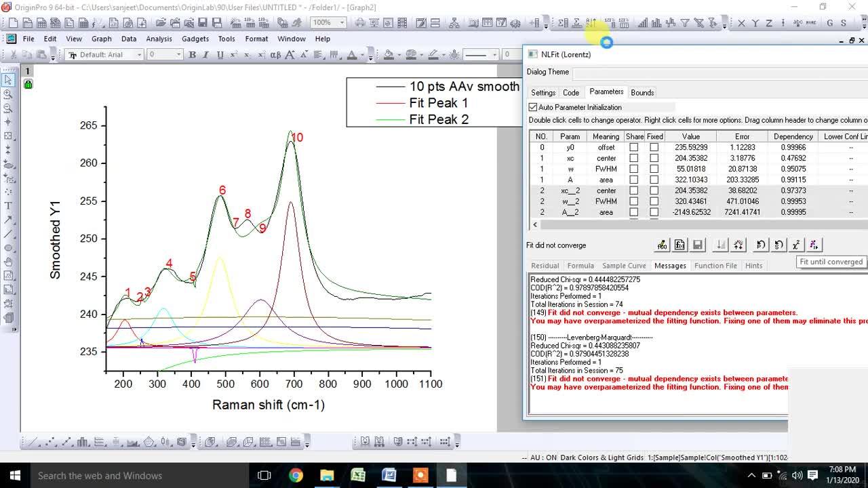Check the Share box for xc parameter
868x488 pixels.
[x=635, y=158]
